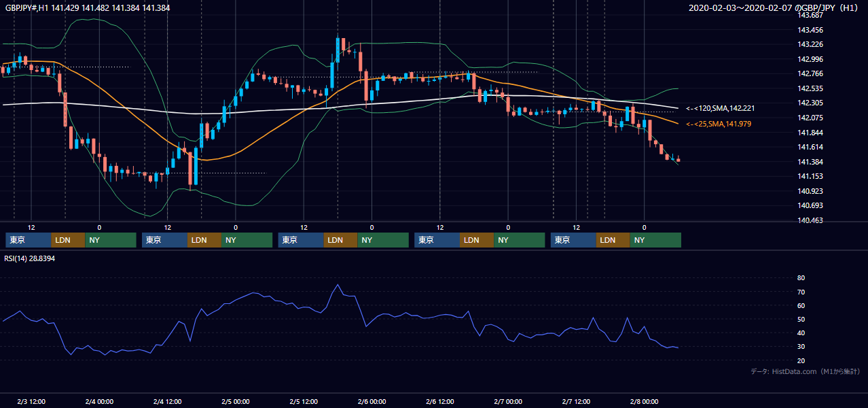
Task: Click the 141.614 price axis label
Action: [x=810, y=147]
